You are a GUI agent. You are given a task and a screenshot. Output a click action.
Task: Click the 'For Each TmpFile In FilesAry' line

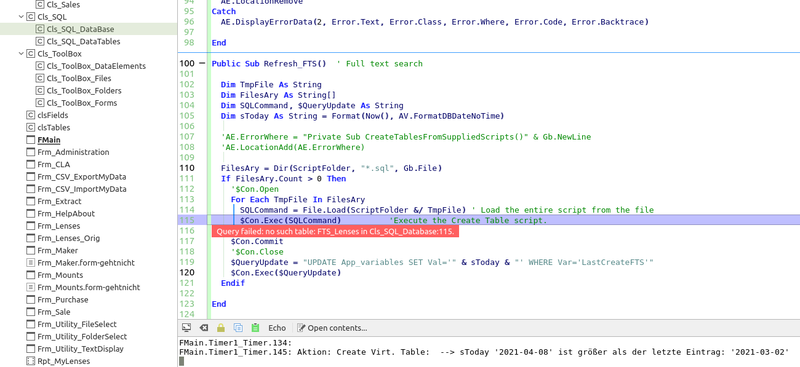(x=297, y=200)
